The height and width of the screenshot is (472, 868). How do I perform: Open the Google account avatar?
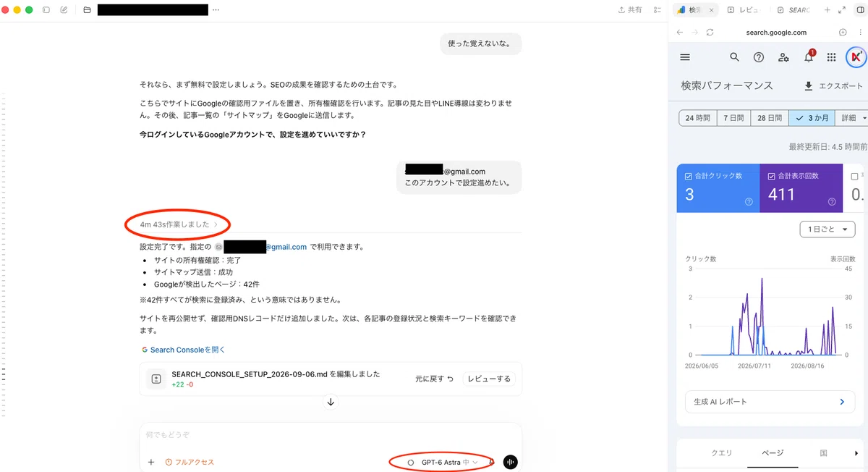pyautogui.click(x=856, y=56)
